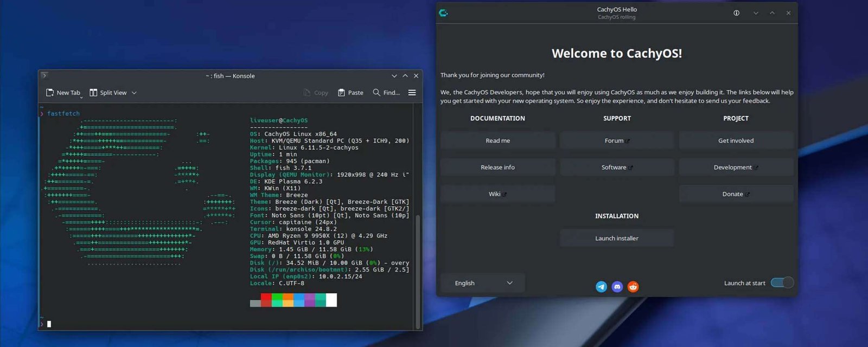Image resolution: width=868 pixels, height=347 pixels.
Task: Expand the Split View dropdown arrow
Action: pos(134,93)
